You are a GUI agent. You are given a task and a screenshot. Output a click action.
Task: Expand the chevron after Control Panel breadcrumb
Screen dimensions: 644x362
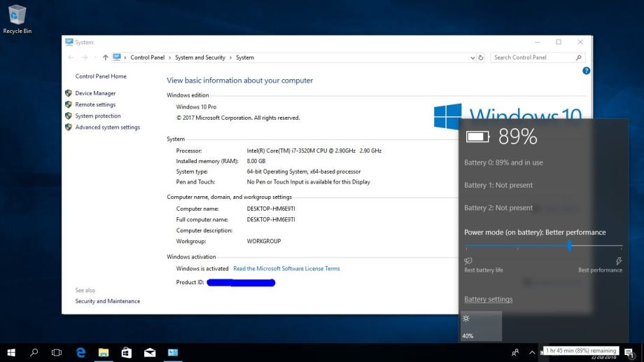tap(169, 57)
